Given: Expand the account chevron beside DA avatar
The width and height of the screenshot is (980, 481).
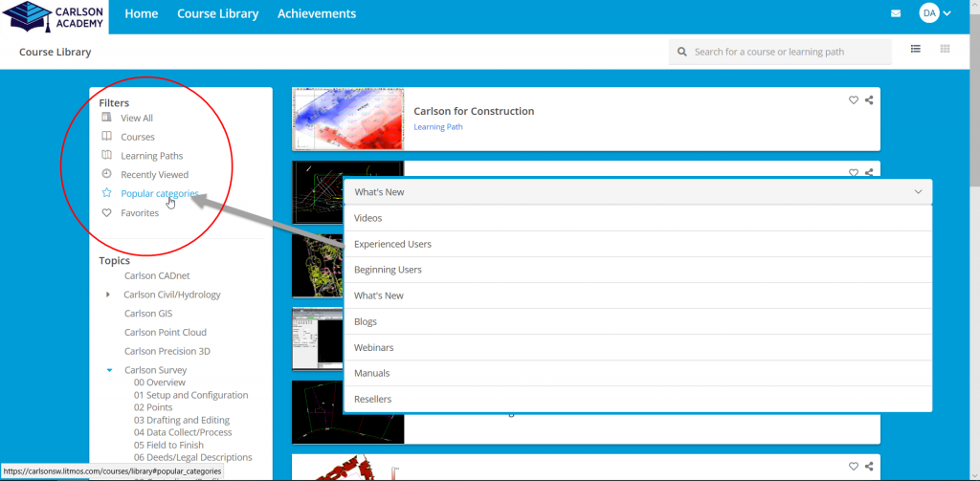Looking at the screenshot, I should [x=947, y=13].
